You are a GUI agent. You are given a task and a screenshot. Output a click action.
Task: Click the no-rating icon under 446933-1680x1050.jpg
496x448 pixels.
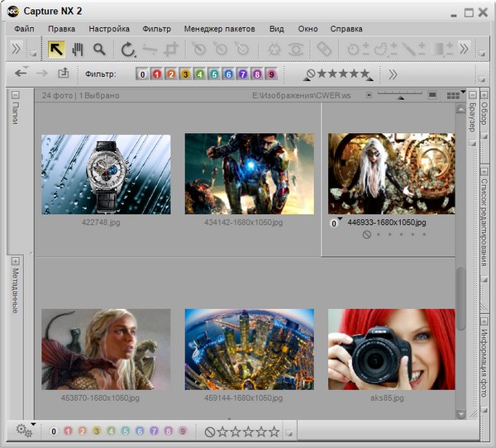366,235
